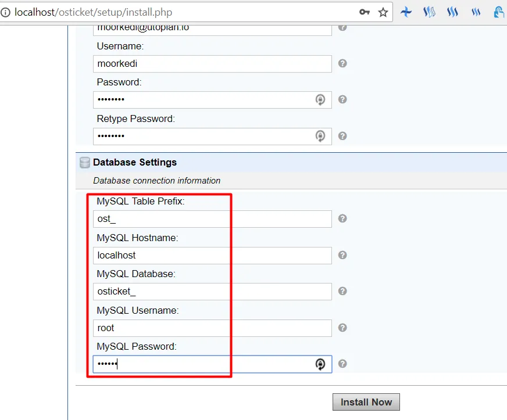507x420 pixels.
Task: Focus the MySQL Hostname field with localhost
Action: pyautogui.click(x=212, y=256)
